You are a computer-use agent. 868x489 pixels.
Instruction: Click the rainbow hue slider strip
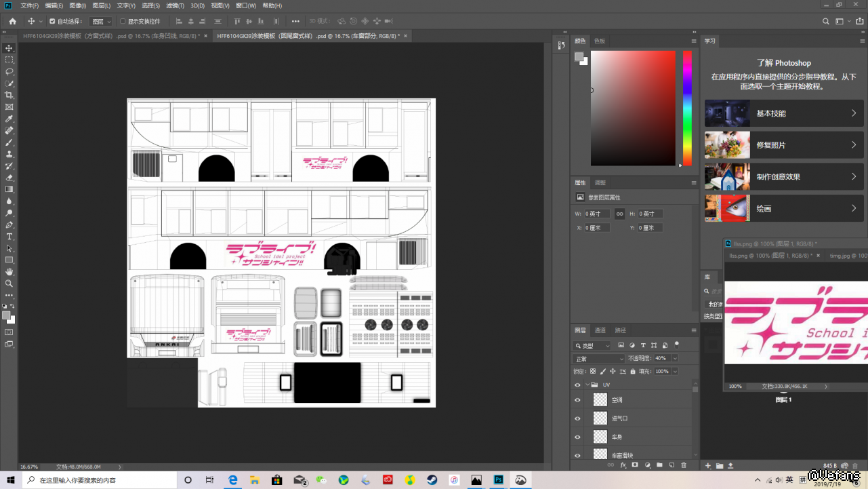[x=687, y=109]
